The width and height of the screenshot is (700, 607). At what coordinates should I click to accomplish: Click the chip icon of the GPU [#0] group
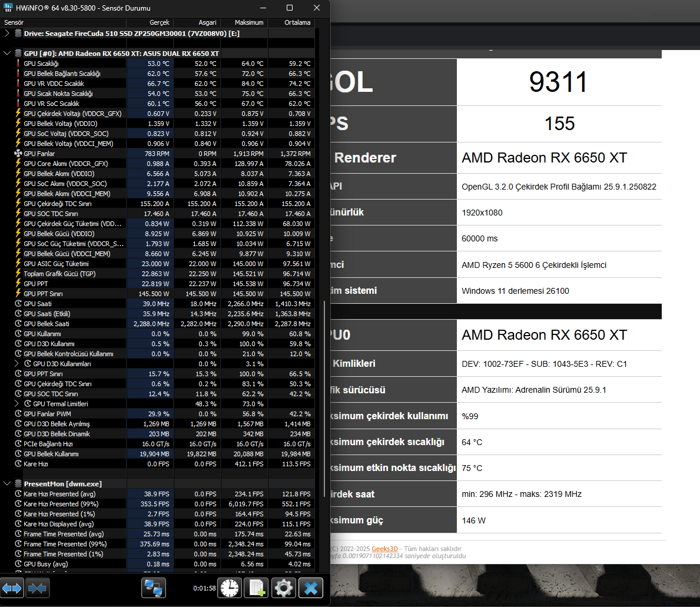(x=18, y=53)
